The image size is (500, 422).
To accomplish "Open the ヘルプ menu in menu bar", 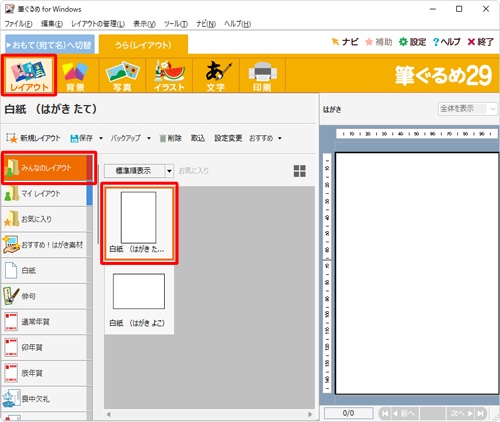I will point(237,24).
